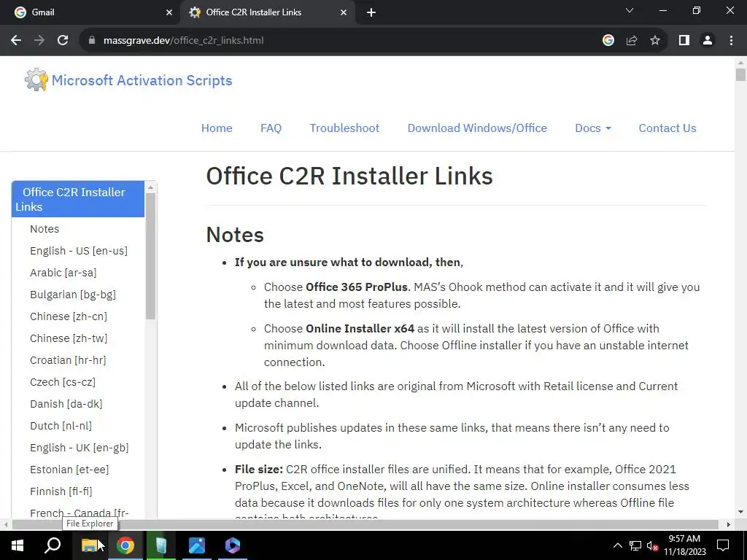Viewport: 747px width, 560px height.
Task: Jump to Notes section in sidebar
Action: (44, 229)
